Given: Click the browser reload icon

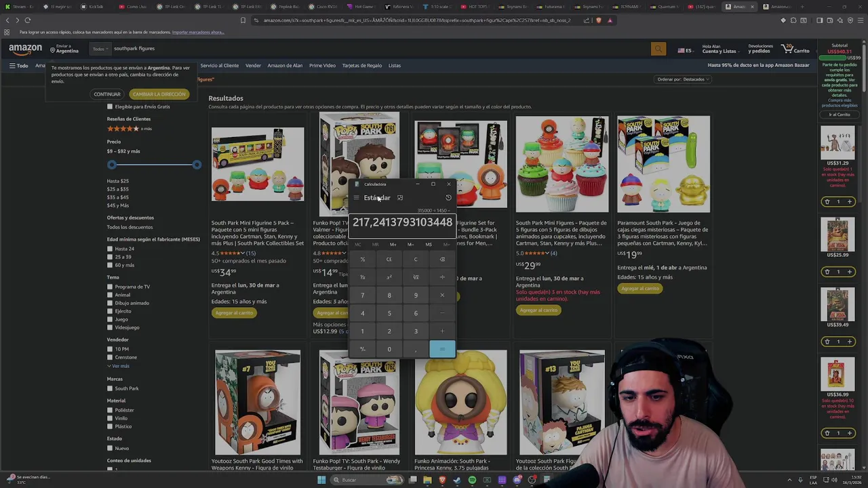Looking at the screenshot, I should coord(28,20).
